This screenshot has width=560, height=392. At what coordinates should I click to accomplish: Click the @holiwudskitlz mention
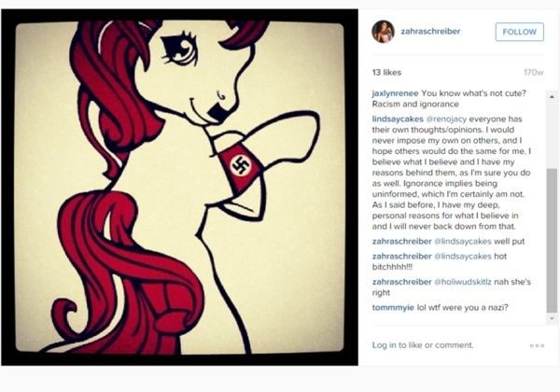(463, 282)
